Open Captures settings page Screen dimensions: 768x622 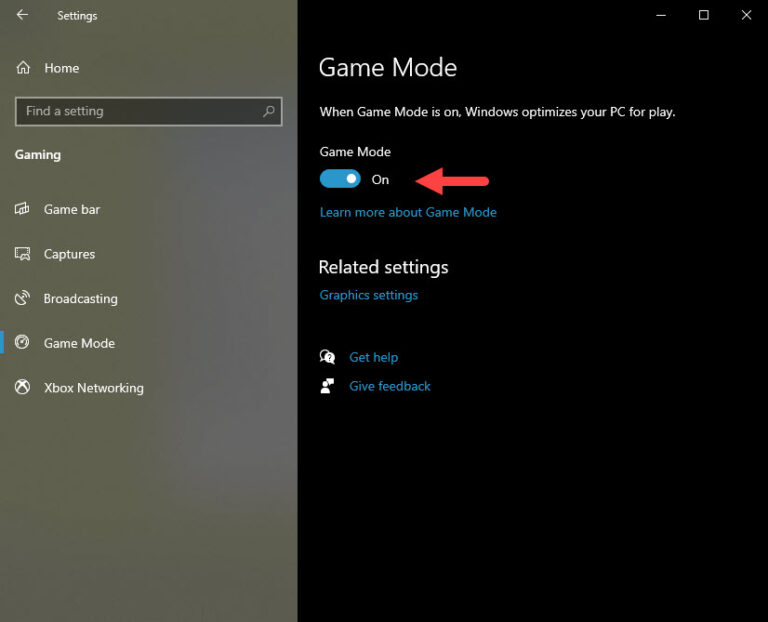coord(148,254)
